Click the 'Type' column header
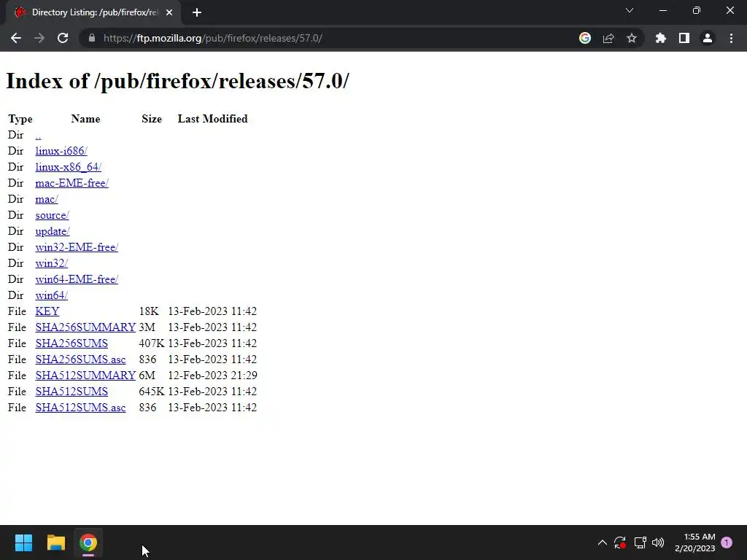The height and width of the screenshot is (560, 747). [x=20, y=119]
